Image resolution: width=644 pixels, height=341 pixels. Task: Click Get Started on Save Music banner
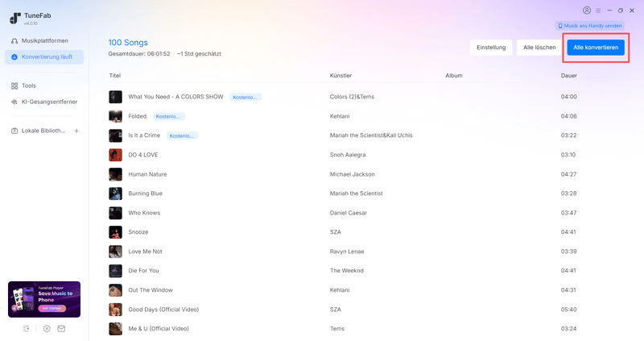point(52,308)
